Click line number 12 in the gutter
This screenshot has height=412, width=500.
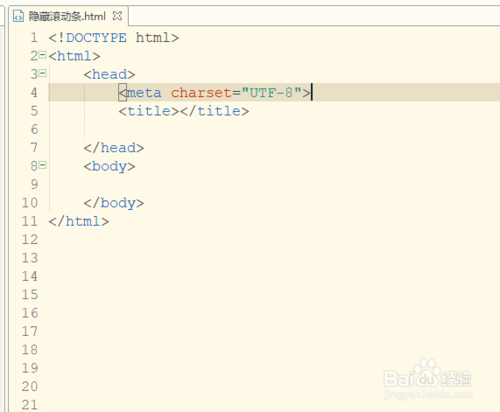click(x=30, y=239)
